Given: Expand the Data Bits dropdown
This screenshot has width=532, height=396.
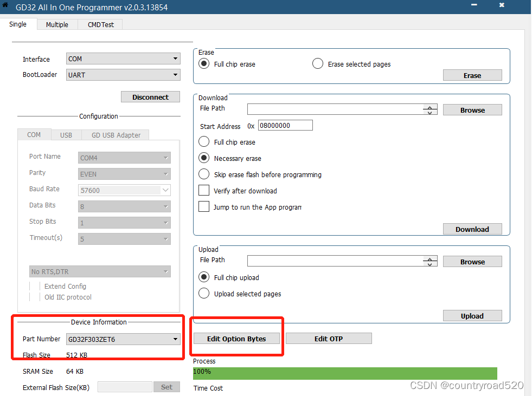Looking at the screenshot, I should [124, 206].
